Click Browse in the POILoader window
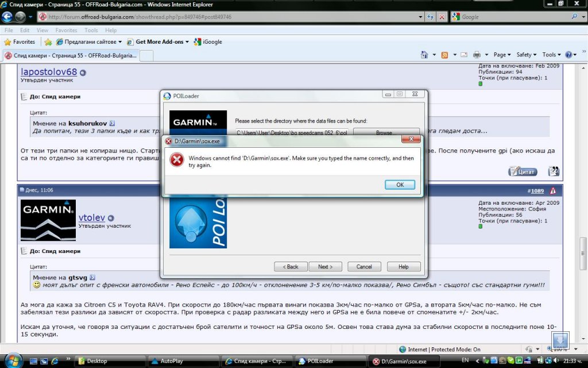The width and height of the screenshot is (588, 368). tap(386, 133)
